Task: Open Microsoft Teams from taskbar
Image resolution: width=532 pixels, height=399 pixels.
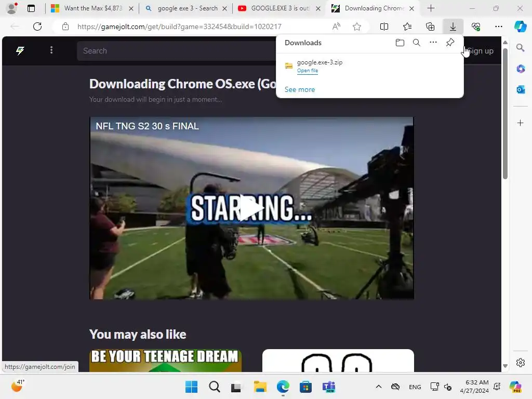Action: (x=328, y=387)
